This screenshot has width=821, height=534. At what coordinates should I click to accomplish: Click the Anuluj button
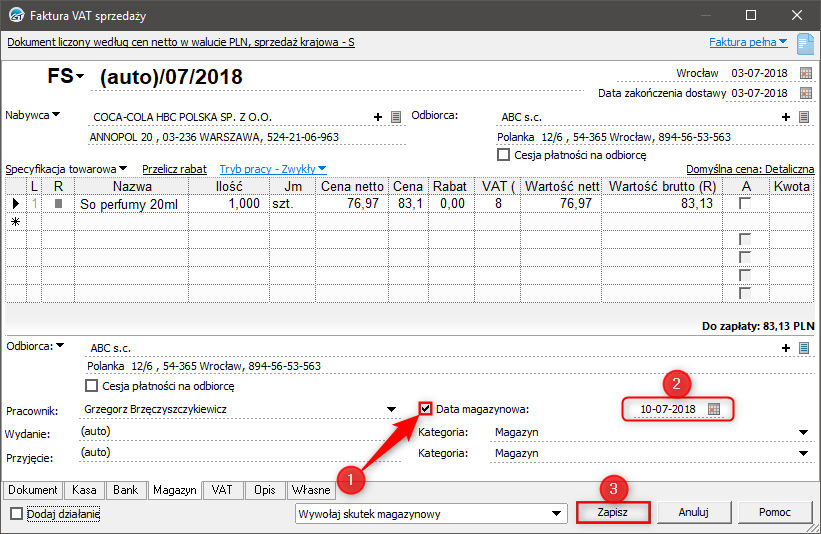tap(693, 512)
